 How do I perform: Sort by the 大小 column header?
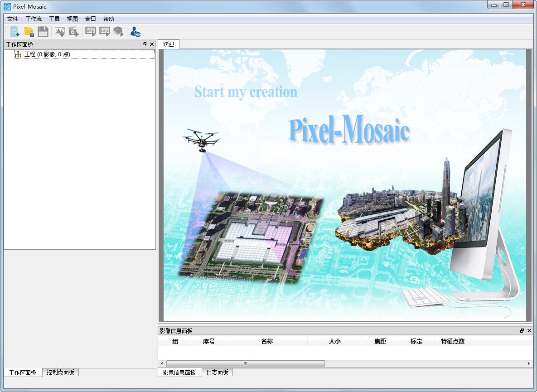click(x=334, y=341)
